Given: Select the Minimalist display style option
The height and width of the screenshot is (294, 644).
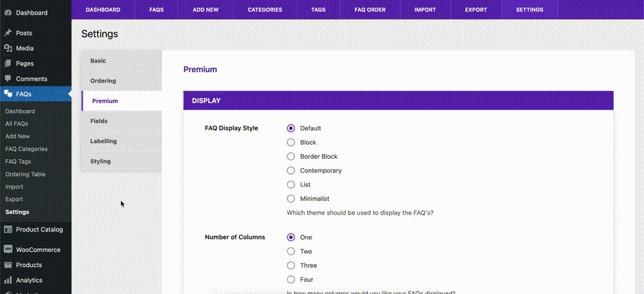Looking at the screenshot, I should click(291, 199).
